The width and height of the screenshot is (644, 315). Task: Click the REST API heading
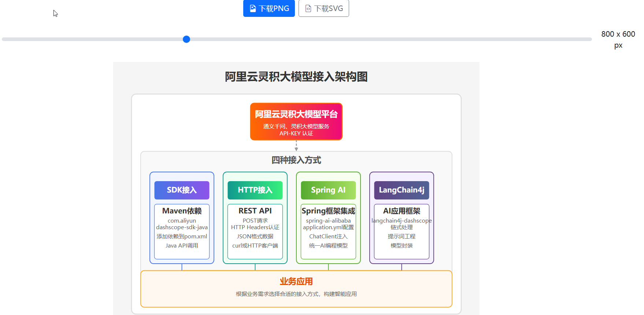coord(255,211)
